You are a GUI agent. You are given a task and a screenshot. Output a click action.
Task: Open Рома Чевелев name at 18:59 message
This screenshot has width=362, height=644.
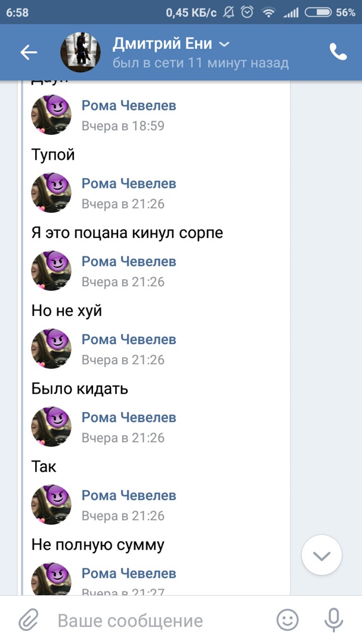[129, 106]
